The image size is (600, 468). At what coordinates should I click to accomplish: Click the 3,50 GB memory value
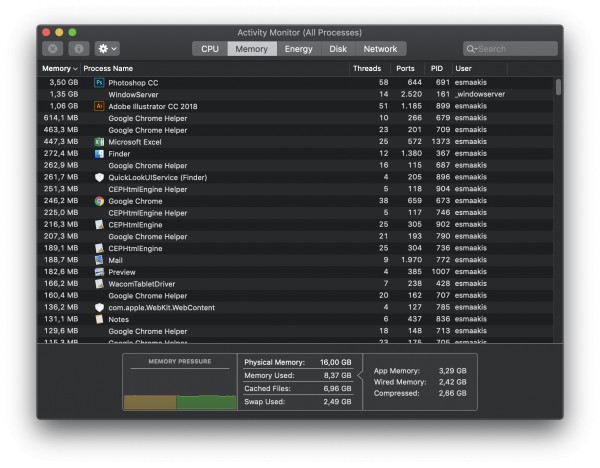coord(64,82)
